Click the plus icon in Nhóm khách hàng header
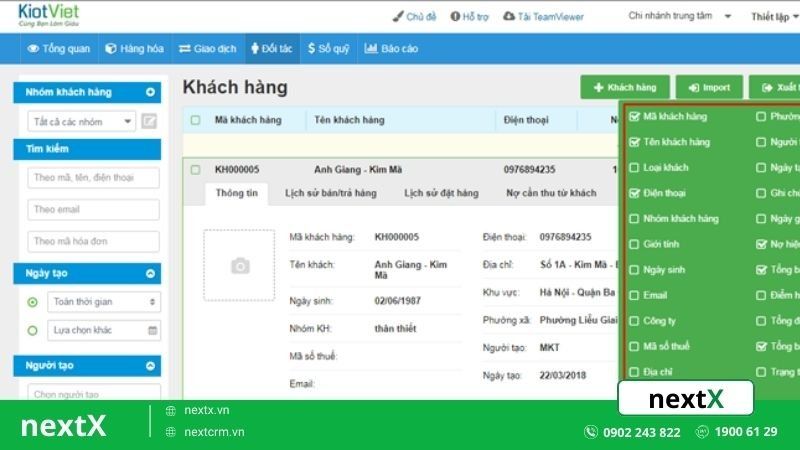 [x=150, y=92]
